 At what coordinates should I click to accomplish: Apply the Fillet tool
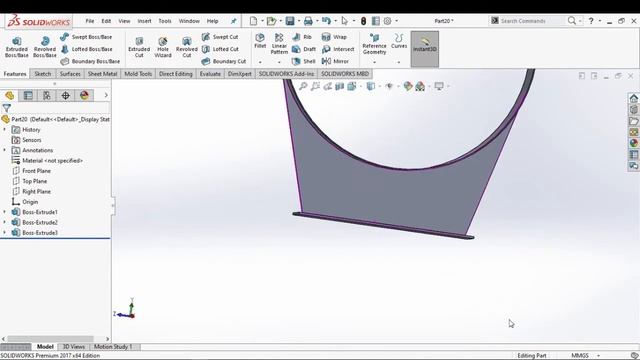pyautogui.click(x=260, y=41)
